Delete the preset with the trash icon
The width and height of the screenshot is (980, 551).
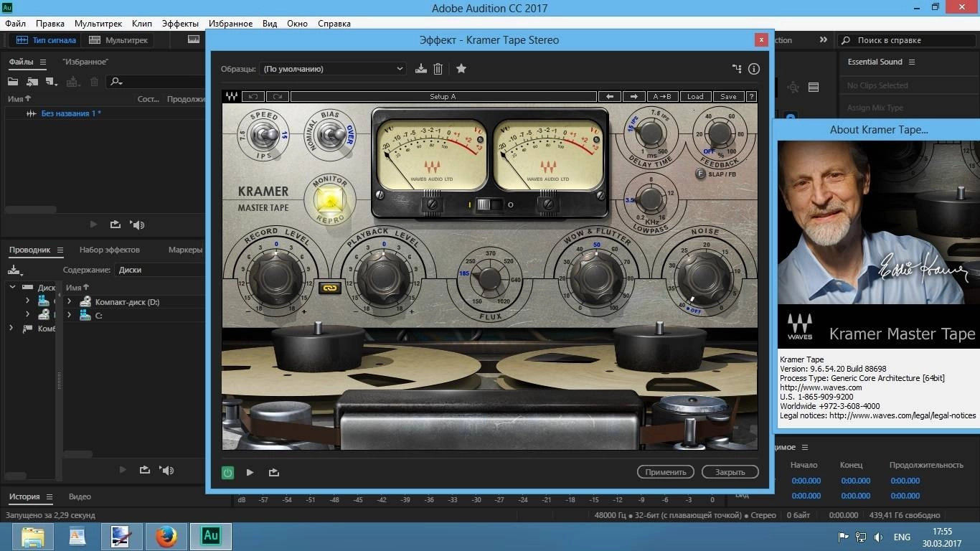(x=438, y=69)
